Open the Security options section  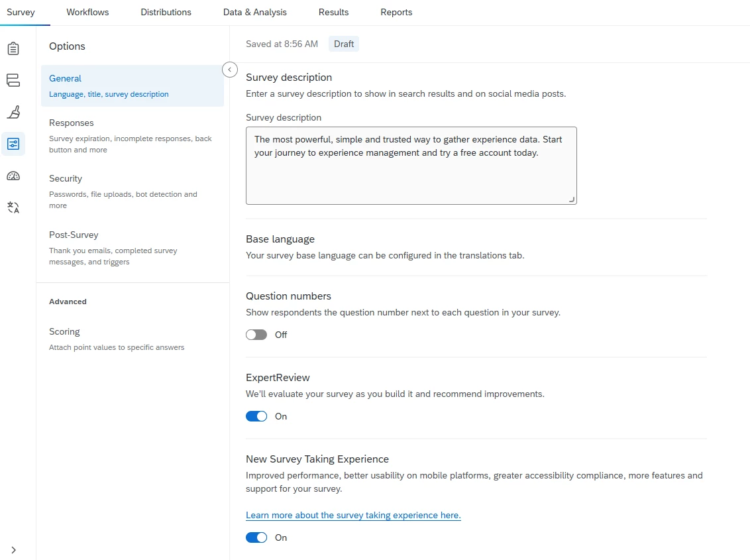[133, 192]
